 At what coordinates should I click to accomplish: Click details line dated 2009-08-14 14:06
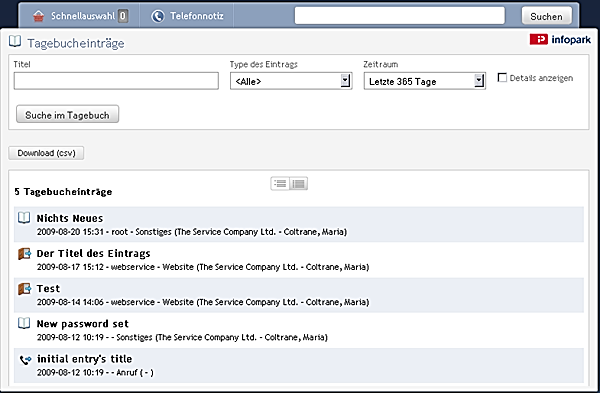tap(203, 302)
